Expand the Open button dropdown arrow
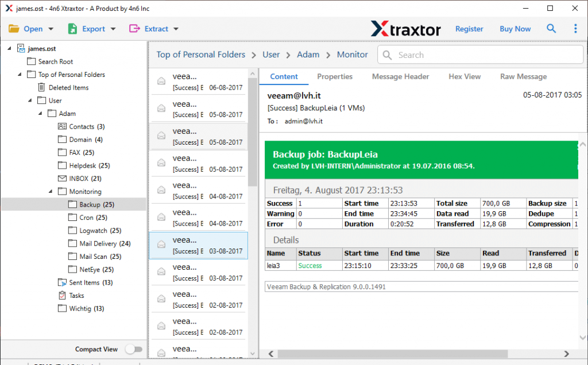The height and width of the screenshot is (365, 588). pyautogui.click(x=50, y=28)
